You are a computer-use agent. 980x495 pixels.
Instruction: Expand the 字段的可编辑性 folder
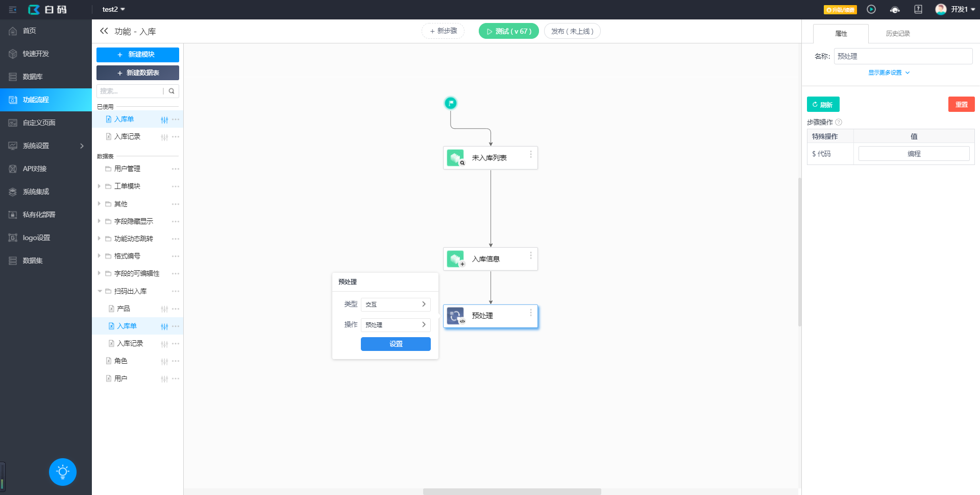point(99,273)
